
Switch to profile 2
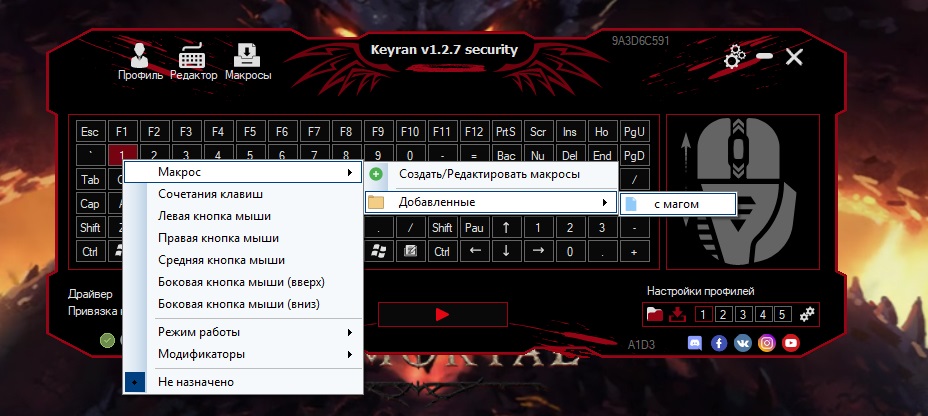click(x=723, y=314)
